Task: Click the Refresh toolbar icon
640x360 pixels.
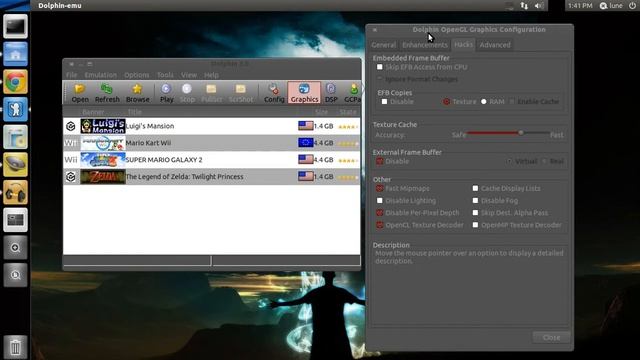Action: 107,93
